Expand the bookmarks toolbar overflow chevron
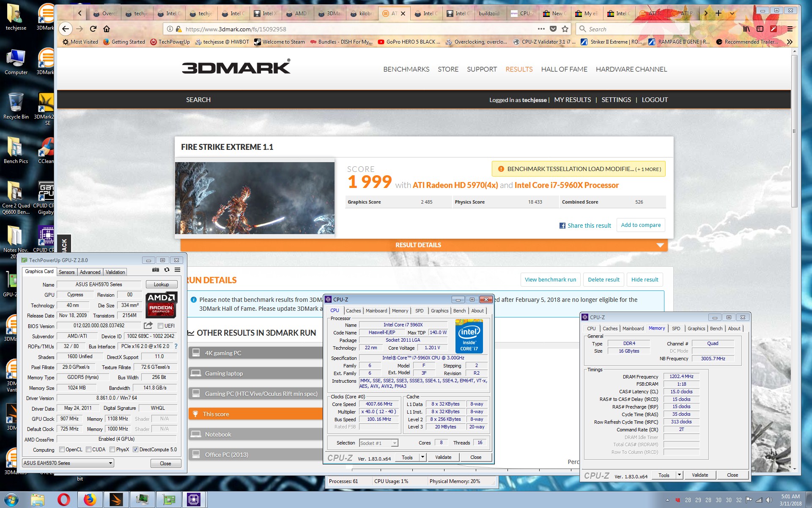 pyautogui.click(x=789, y=41)
